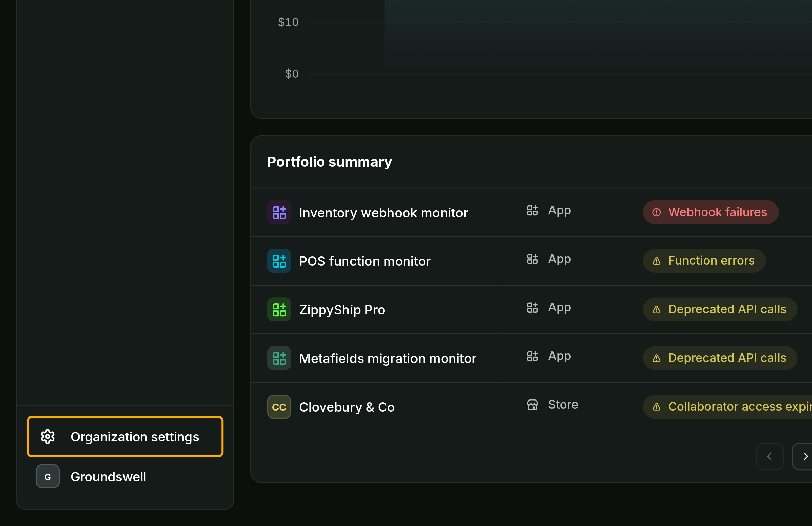Click the alert icon in the Webhook failures badge
Screen dimensions: 812x526
pyautogui.click(x=657, y=213)
